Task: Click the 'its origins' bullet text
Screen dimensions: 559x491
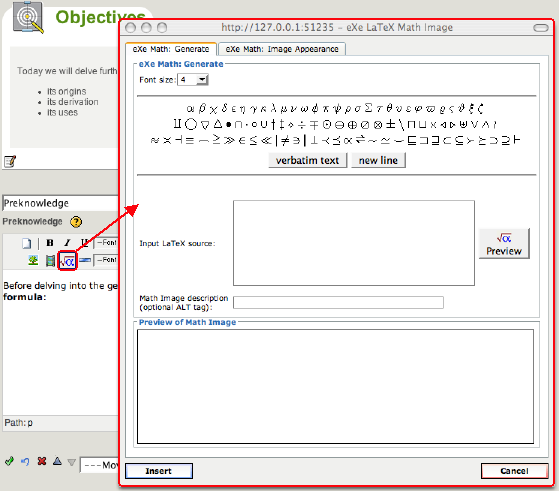Action: pos(67,91)
